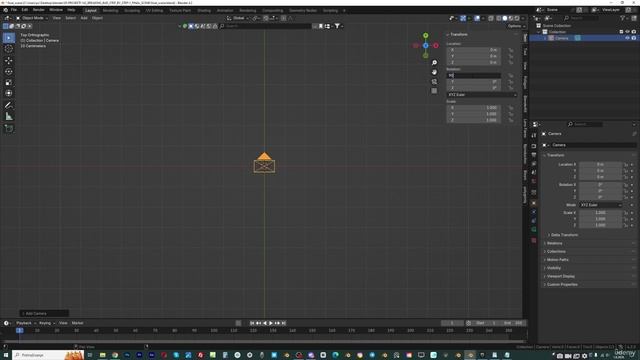Toggle Collection exclude checkbox in outliner
The width and height of the screenshot is (640, 360).
pos(621,32)
